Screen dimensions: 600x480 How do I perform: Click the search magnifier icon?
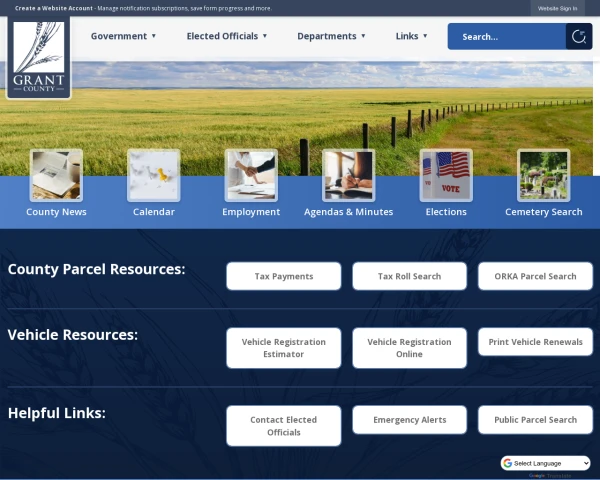578,37
